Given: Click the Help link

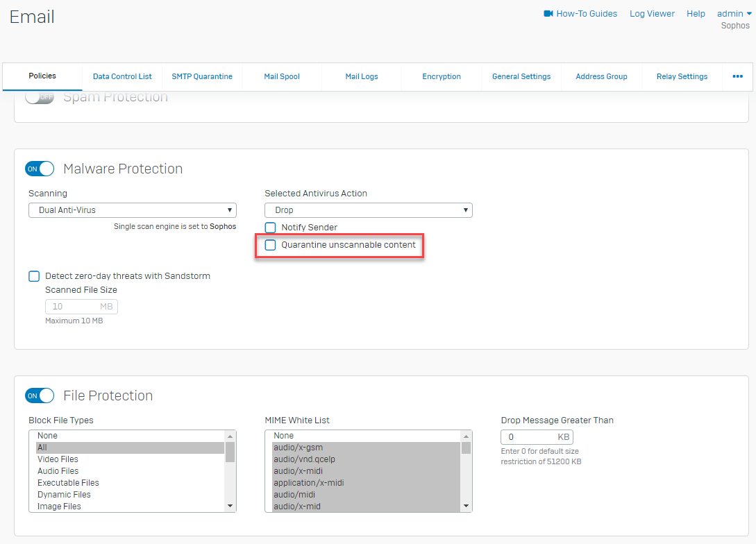Looking at the screenshot, I should point(696,13).
